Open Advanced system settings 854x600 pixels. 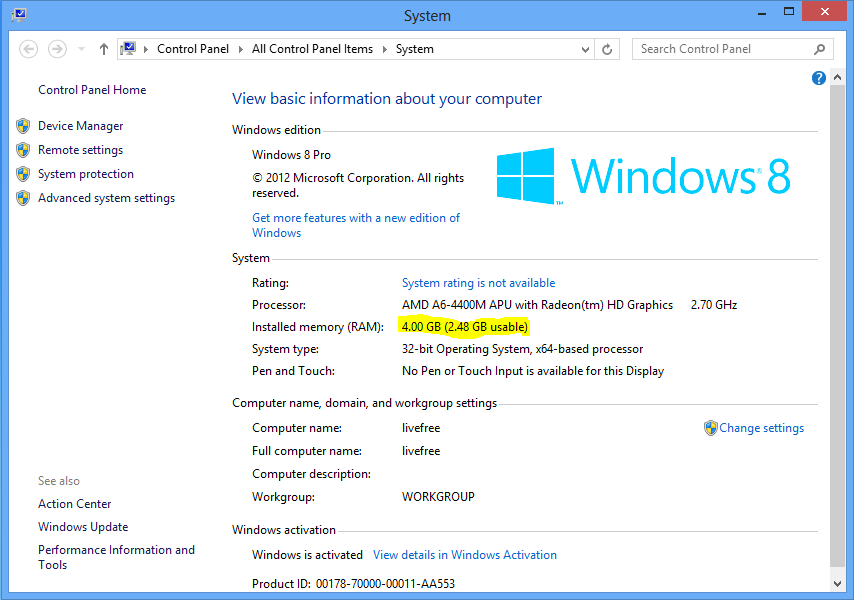click(106, 198)
